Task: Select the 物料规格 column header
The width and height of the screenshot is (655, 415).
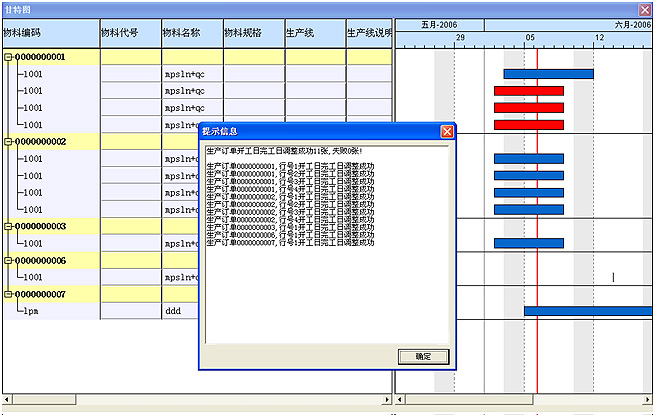Action: click(x=254, y=33)
